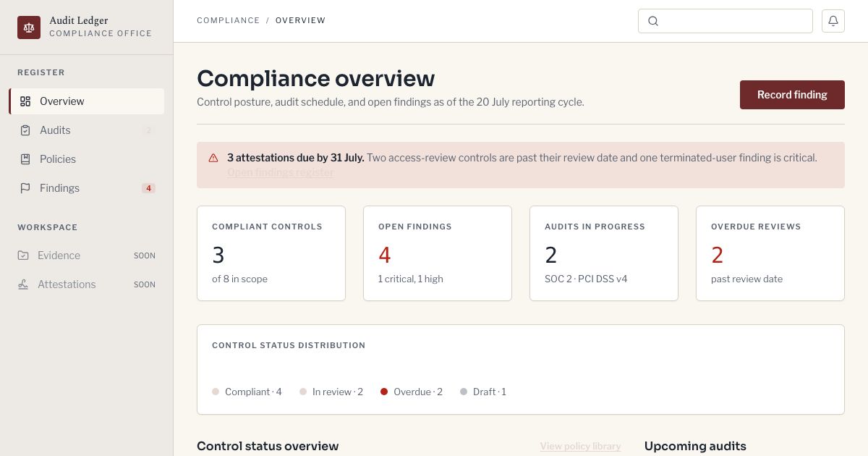Open the Audits in Progress card
The width and height of the screenshot is (868, 456).
pos(604,253)
